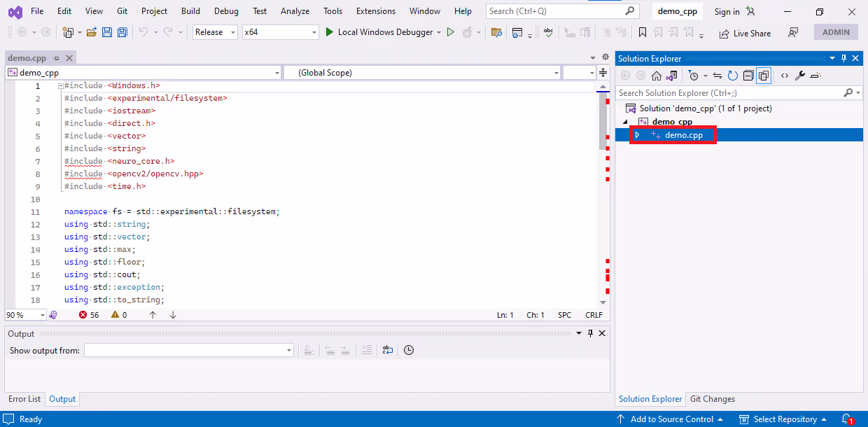
Task: Open the Analyze menu
Action: 295,11
